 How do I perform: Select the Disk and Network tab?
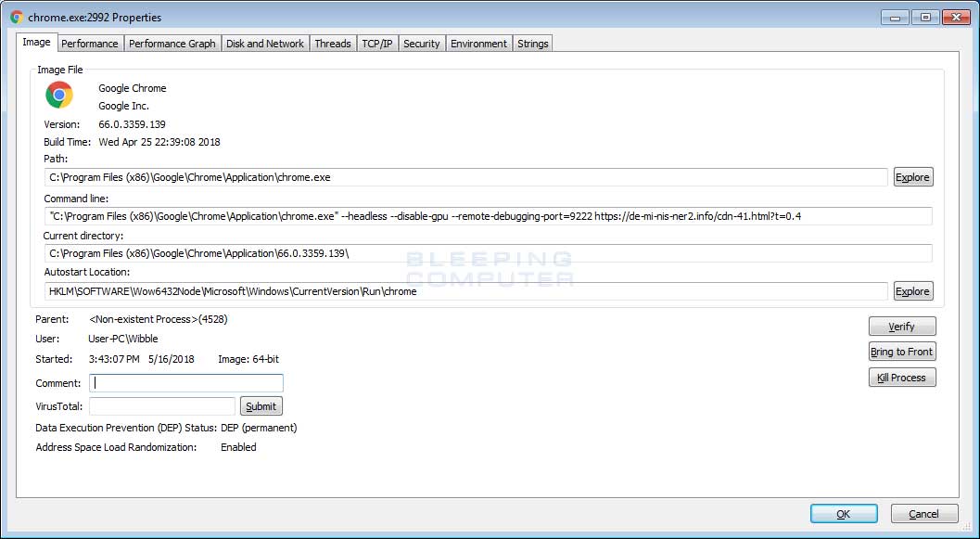click(x=264, y=44)
